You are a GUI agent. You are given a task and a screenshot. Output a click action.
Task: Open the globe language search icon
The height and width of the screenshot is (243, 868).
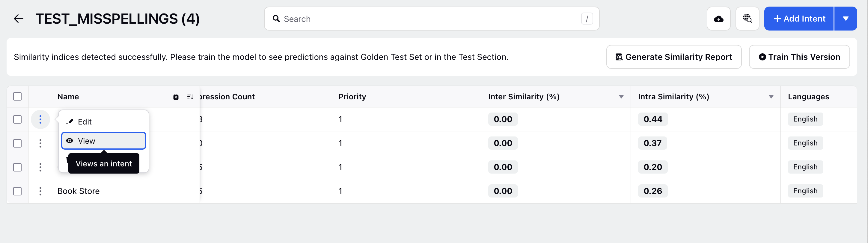coord(747,19)
